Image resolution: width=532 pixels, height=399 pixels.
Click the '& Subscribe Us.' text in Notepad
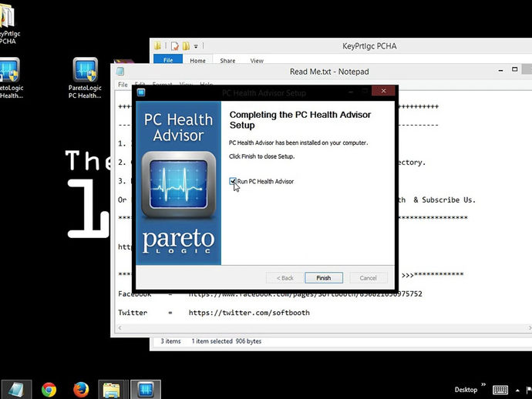point(444,200)
